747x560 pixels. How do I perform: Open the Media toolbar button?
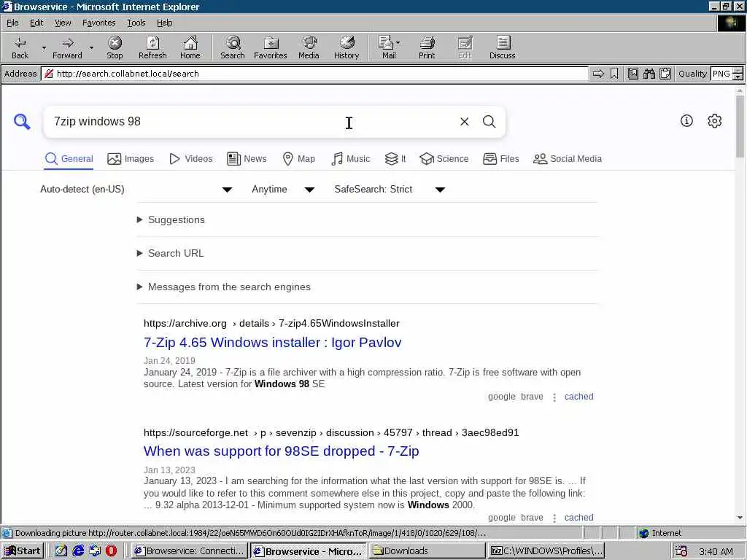point(309,47)
